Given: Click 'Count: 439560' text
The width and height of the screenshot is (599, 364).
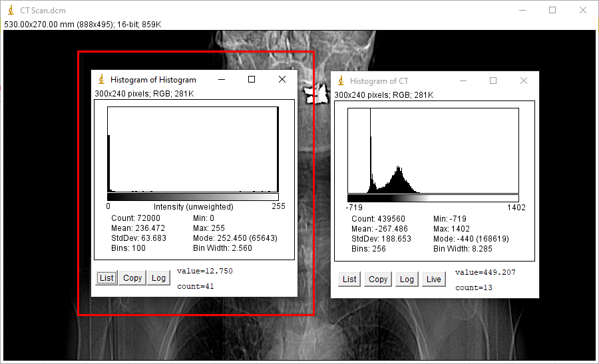Looking at the screenshot, I should [x=378, y=219].
